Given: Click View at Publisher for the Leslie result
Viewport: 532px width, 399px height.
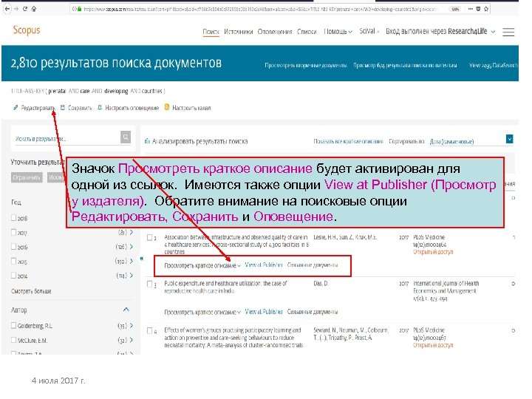Looking at the screenshot, I should click(x=264, y=265).
